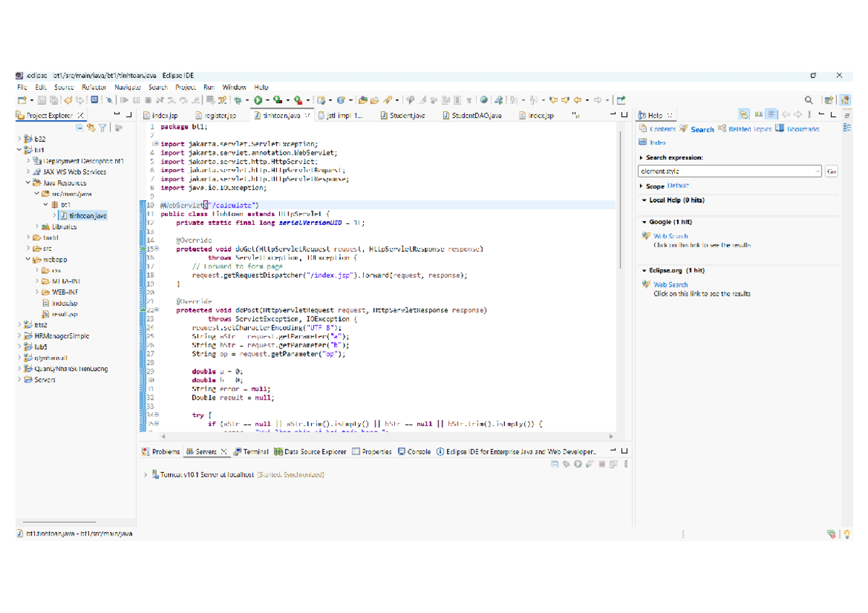Maximize the editor area

click(x=624, y=115)
